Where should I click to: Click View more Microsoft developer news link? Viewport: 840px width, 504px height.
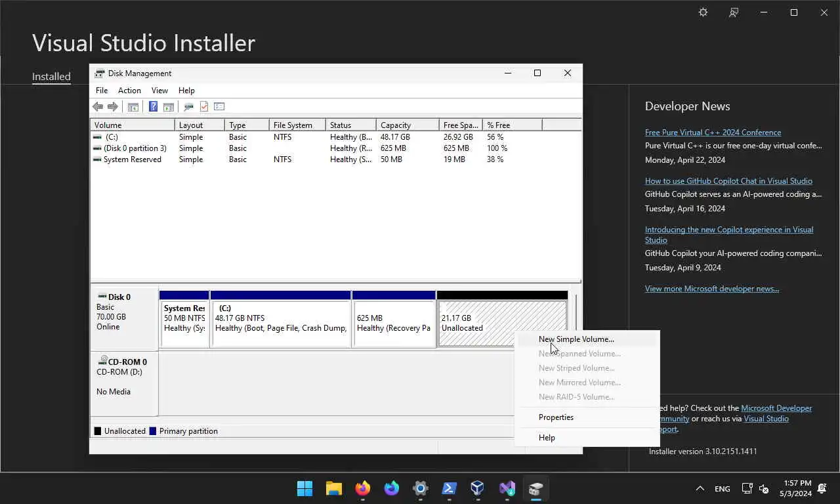pyautogui.click(x=712, y=289)
